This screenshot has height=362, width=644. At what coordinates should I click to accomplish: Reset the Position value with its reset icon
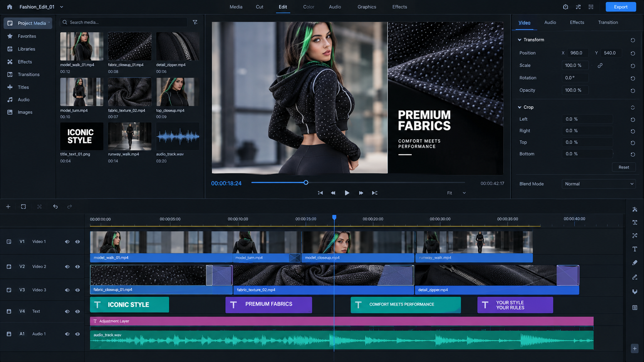tap(633, 53)
